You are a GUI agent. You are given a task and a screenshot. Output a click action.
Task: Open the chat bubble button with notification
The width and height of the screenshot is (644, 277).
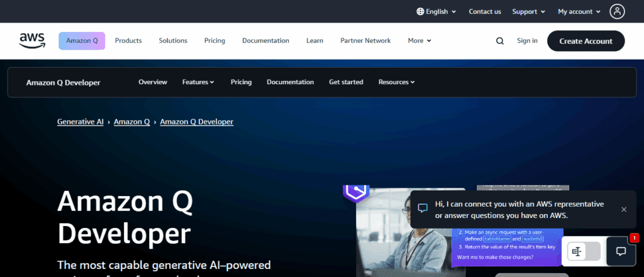pos(621,251)
